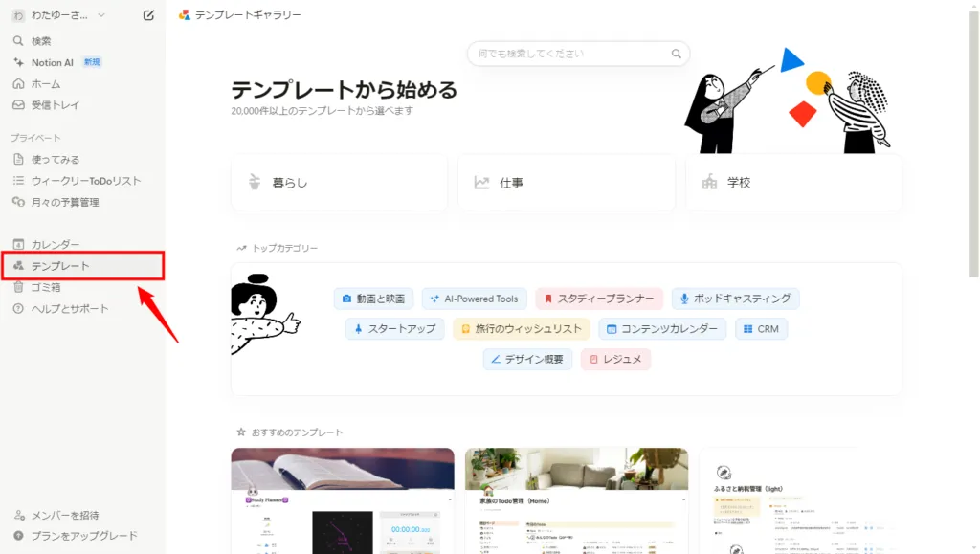Click the coins icon beside 月々の予算管理
The width and height of the screenshot is (980, 554).
pyautogui.click(x=19, y=202)
